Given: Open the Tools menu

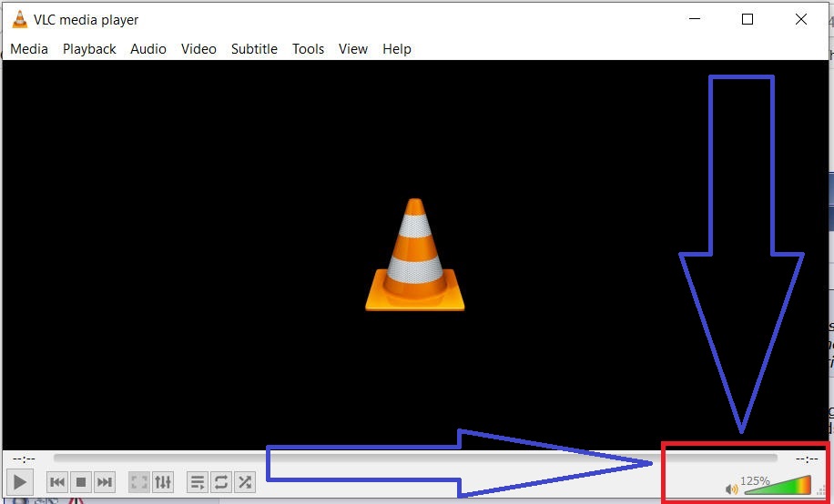Looking at the screenshot, I should coord(308,49).
